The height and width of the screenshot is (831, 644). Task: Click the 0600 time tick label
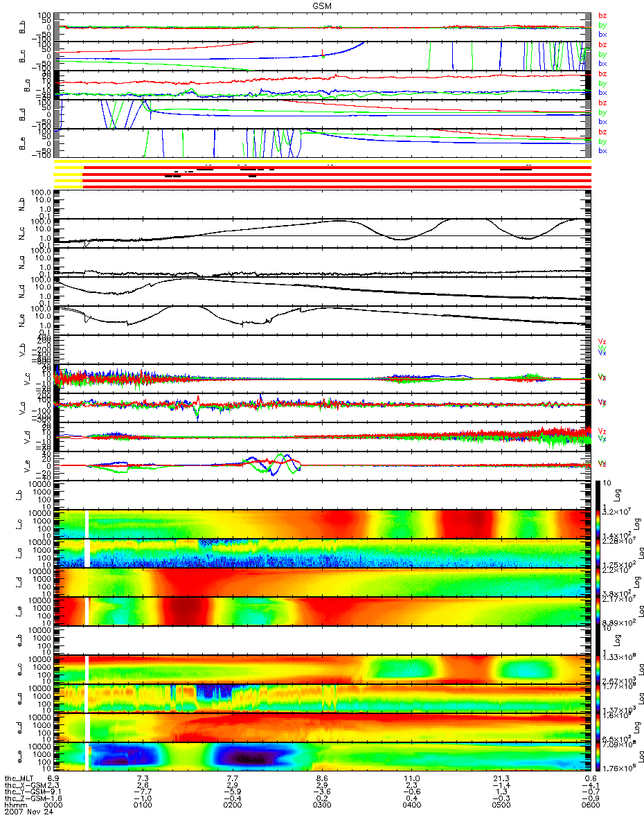point(591,805)
